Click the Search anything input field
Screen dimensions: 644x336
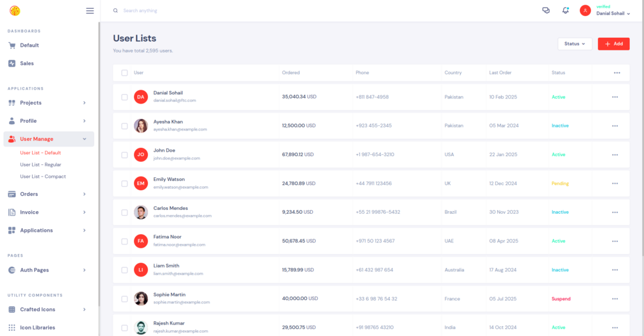tap(192, 11)
